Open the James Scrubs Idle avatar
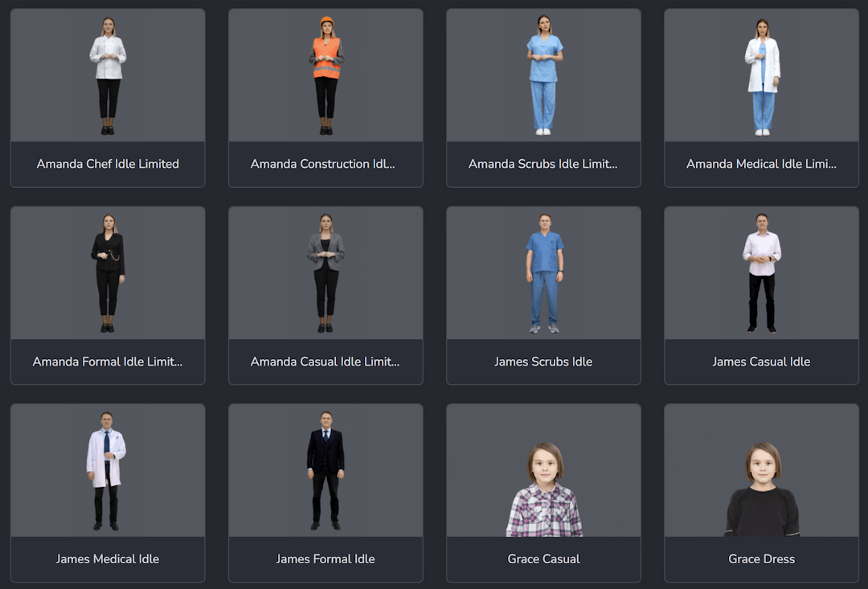Viewport: 868px width, 589px height. pos(543,271)
